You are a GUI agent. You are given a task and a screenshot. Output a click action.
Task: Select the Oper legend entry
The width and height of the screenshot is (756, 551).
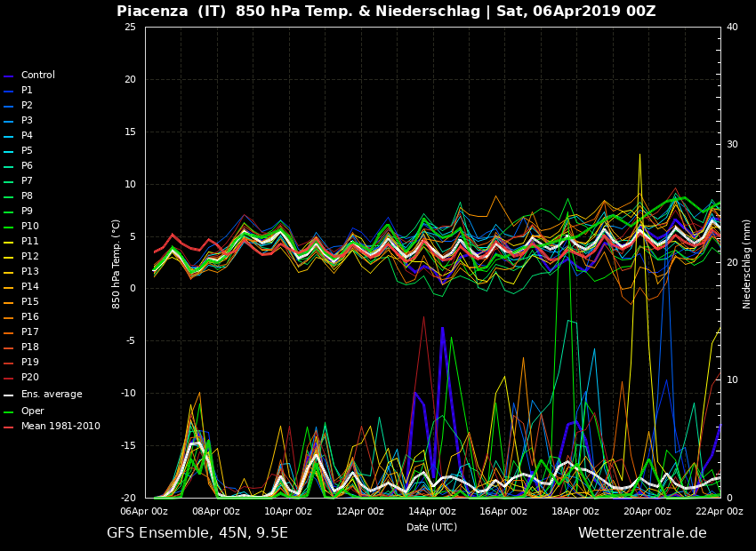(x=32, y=411)
